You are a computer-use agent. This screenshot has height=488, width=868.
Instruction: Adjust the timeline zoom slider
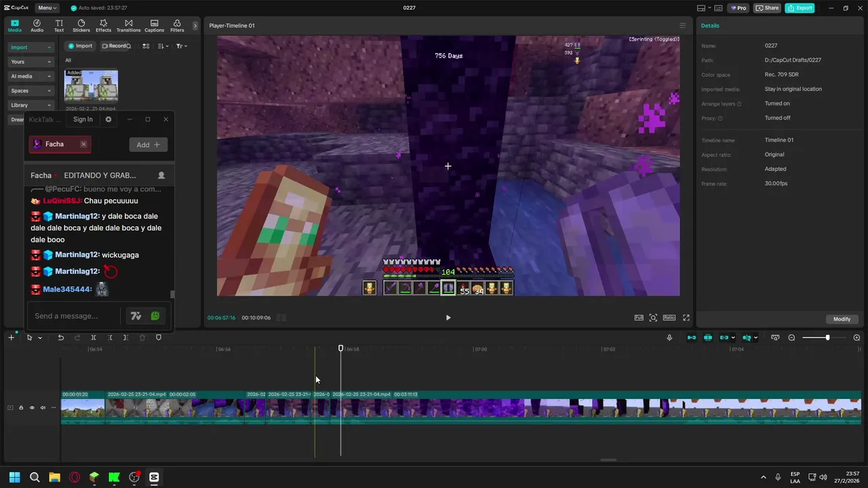pyautogui.click(x=827, y=338)
